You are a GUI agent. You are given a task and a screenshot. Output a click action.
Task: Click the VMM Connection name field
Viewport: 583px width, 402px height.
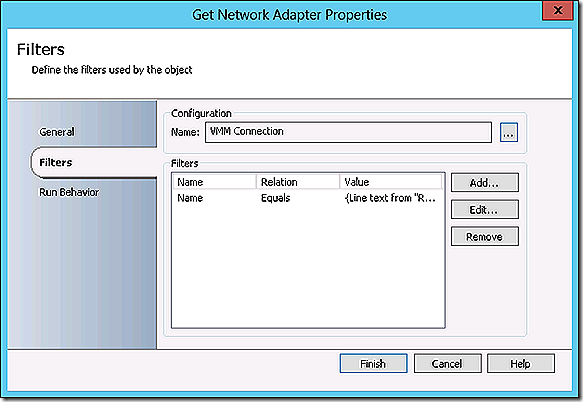[x=348, y=132]
